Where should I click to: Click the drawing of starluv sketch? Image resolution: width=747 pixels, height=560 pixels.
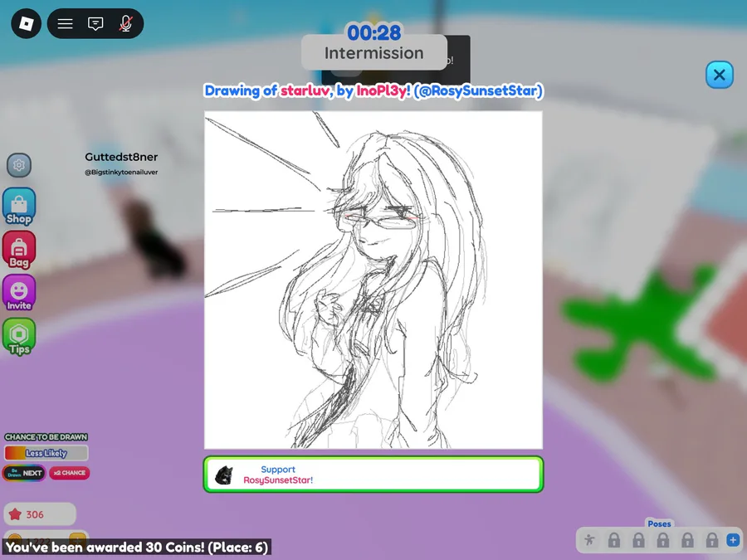(373, 280)
